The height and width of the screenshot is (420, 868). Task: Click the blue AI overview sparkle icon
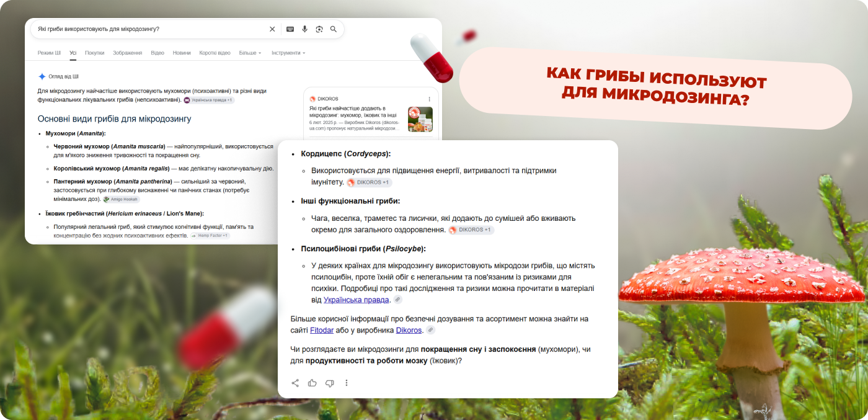coord(42,77)
